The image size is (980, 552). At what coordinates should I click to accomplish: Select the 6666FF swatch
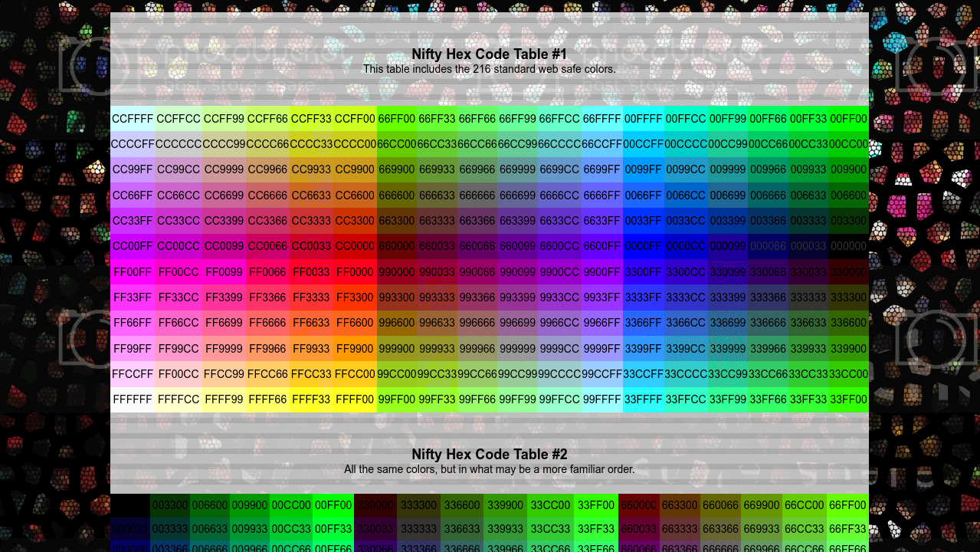coord(601,195)
